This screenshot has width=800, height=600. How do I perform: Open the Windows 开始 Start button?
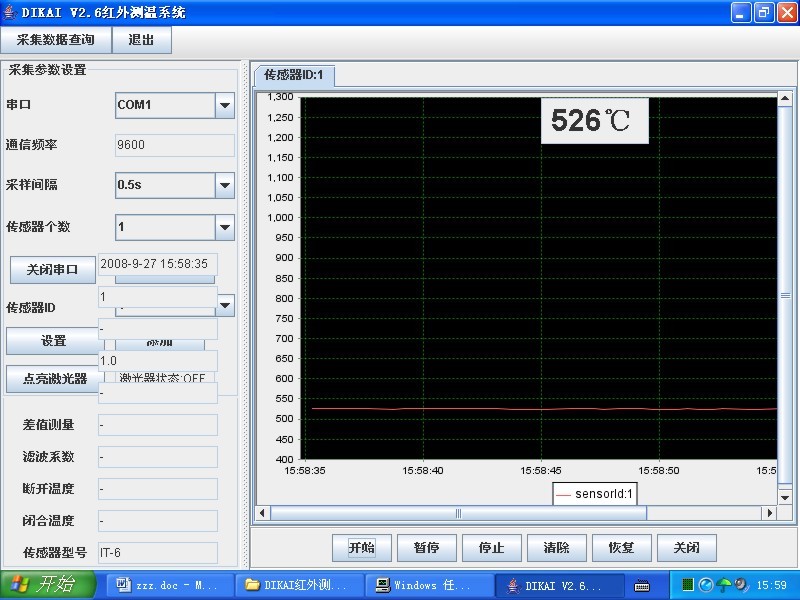point(48,585)
